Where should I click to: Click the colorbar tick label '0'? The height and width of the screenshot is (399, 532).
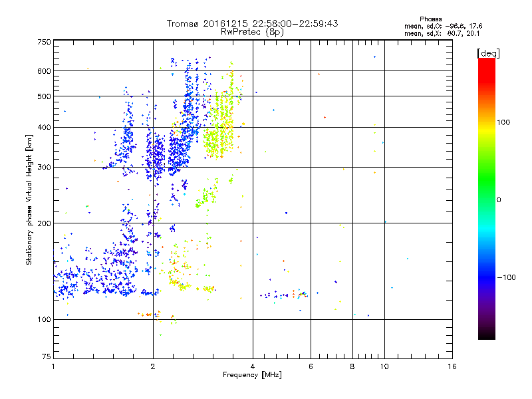499,199
